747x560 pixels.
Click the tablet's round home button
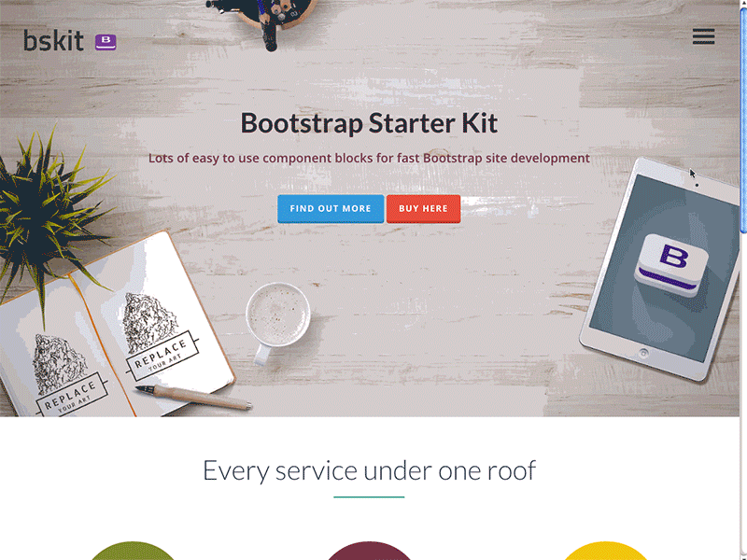click(x=643, y=353)
